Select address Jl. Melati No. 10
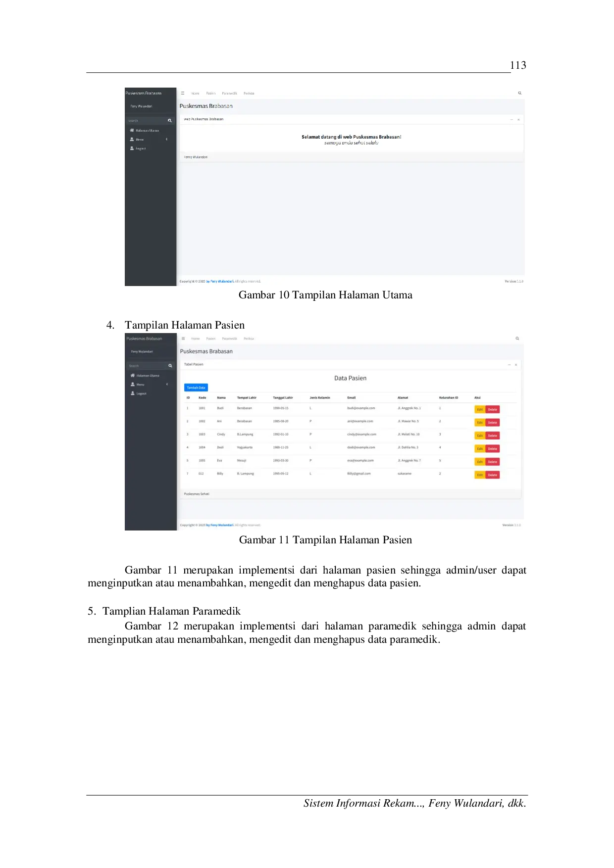The height and width of the screenshot is (868, 614). tap(409, 434)
